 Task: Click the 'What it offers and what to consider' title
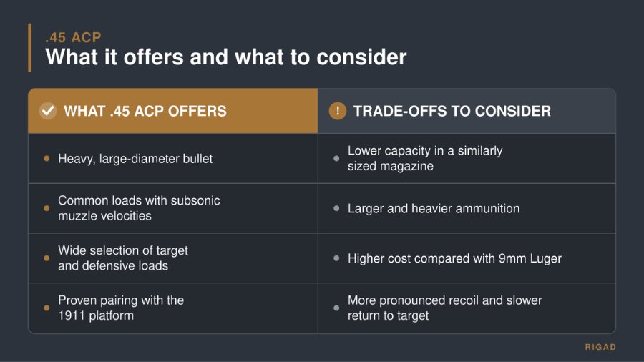point(226,57)
